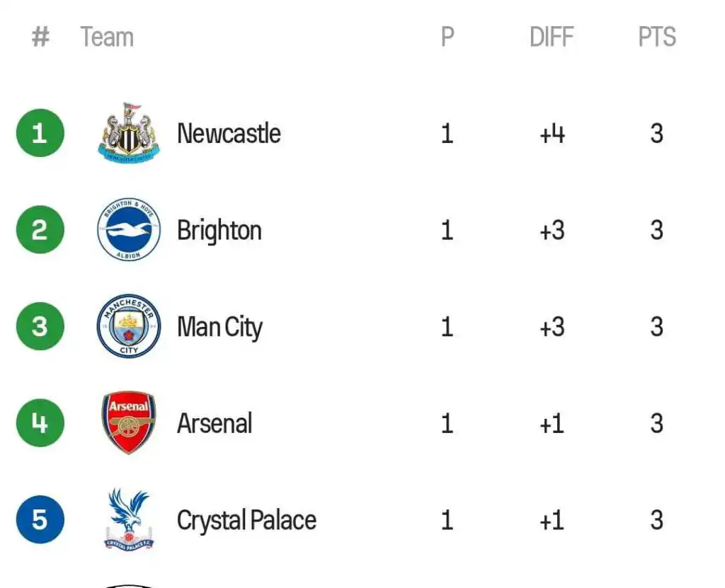Click the Arsenal cannon crest
Screen dimensions: 725x588
(x=129, y=423)
